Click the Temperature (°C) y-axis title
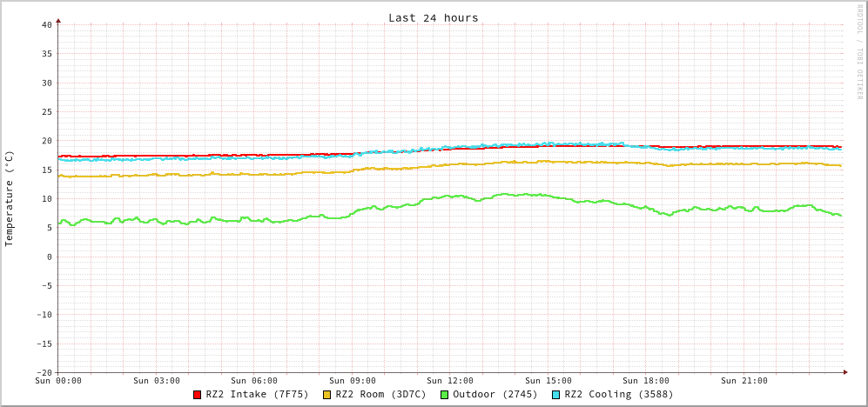Screen dimensions: 868x407 click(x=10, y=198)
